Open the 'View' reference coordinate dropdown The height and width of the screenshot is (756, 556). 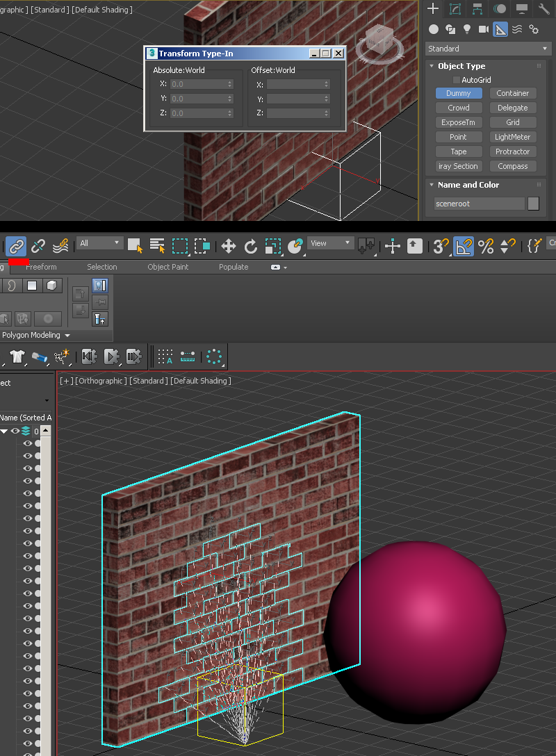(x=330, y=243)
